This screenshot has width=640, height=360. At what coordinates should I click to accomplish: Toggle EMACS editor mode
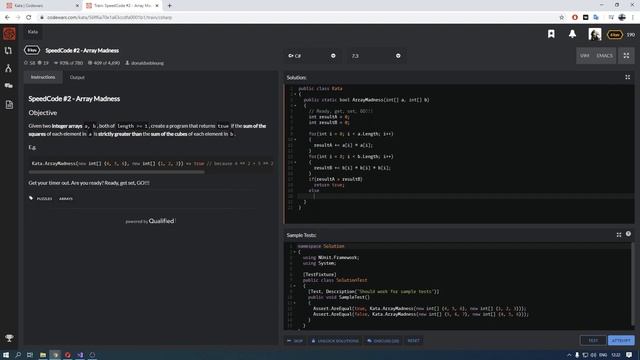[604, 56]
